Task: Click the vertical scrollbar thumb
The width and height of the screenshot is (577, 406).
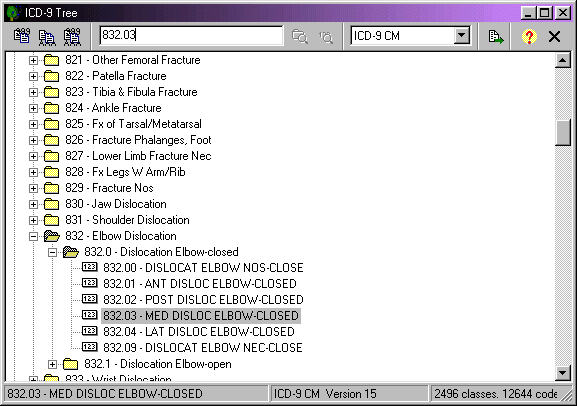Action: tap(563, 133)
